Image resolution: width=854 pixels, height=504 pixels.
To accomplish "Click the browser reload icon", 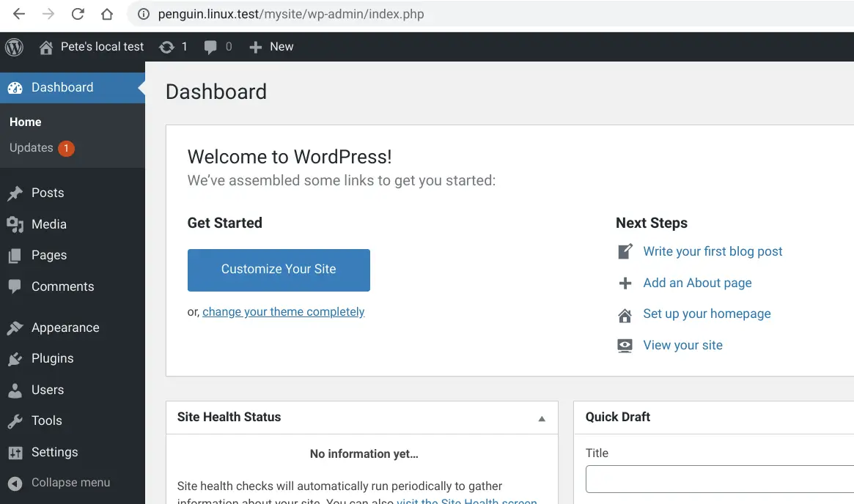I will (78, 14).
